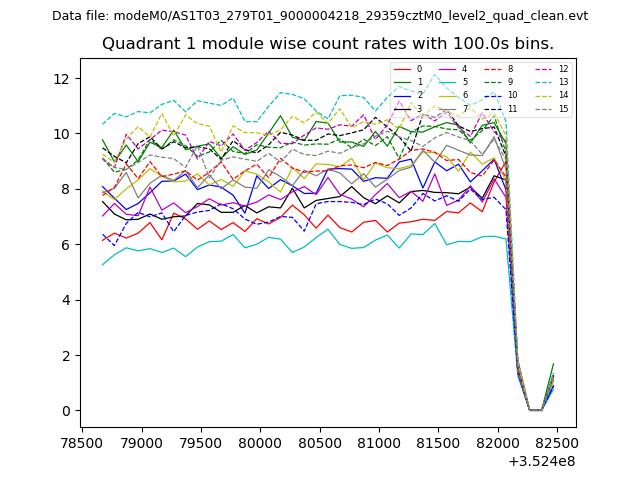Click the x-axis offset label +3.524e8

tap(541, 461)
